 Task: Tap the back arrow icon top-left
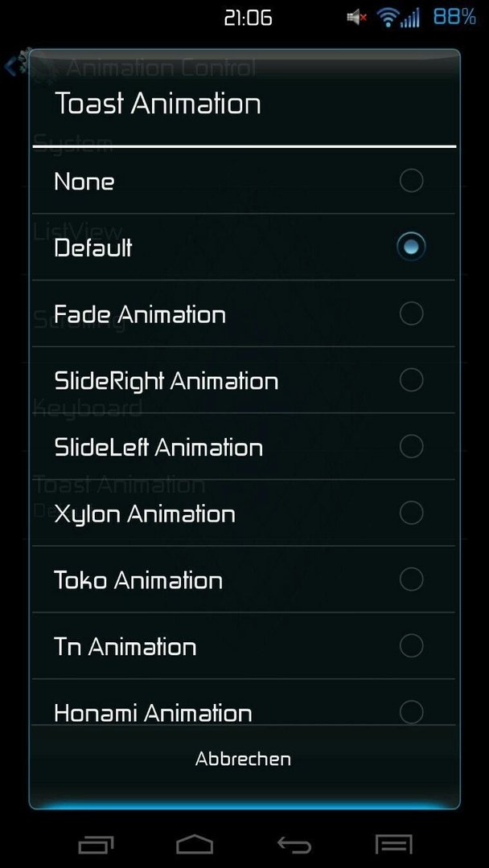click(x=11, y=67)
